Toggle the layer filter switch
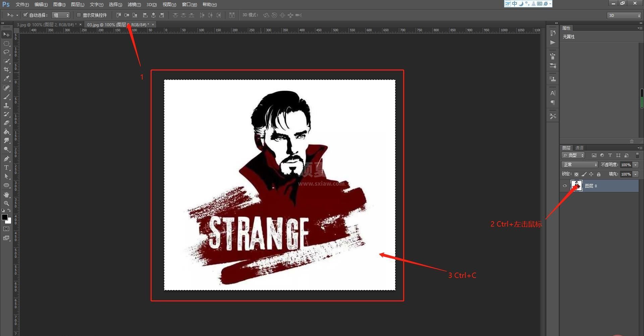 (x=637, y=155)
